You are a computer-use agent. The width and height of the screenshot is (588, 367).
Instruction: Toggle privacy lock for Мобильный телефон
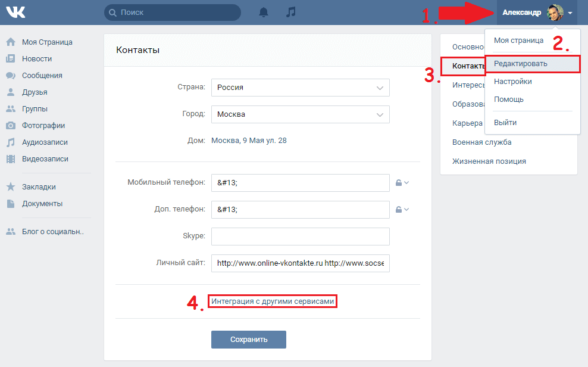tap(402, 183)
